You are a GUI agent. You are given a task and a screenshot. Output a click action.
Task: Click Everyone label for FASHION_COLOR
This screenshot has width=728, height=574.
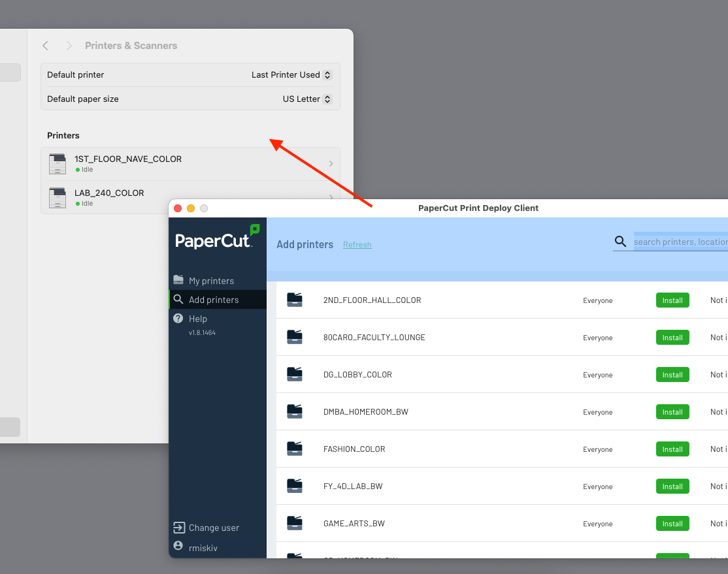[x=597, y=449]
